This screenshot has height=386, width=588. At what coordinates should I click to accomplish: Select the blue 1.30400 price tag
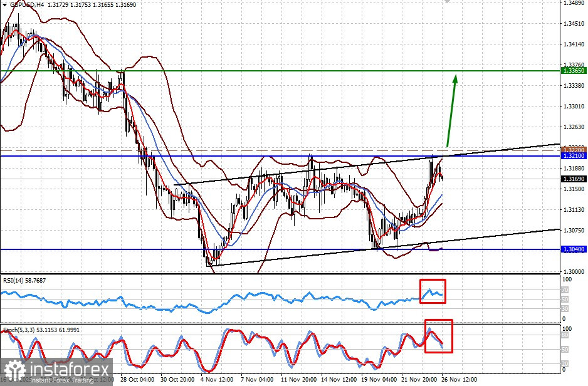tap(574, 249)
